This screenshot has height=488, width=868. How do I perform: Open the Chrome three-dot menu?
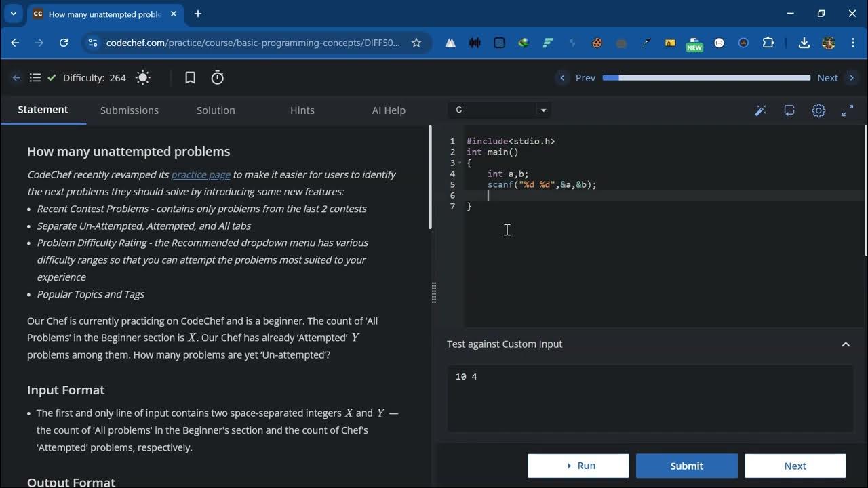852,43
